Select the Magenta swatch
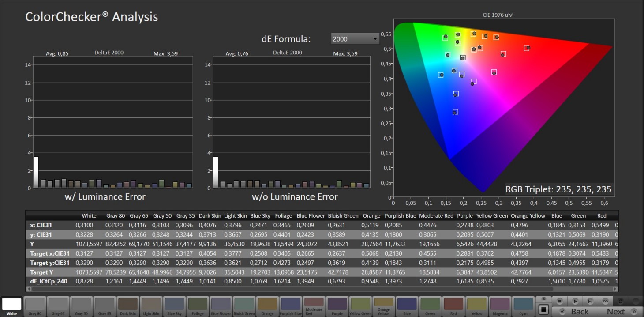The image size is (644, 317). tap(500, 306)
